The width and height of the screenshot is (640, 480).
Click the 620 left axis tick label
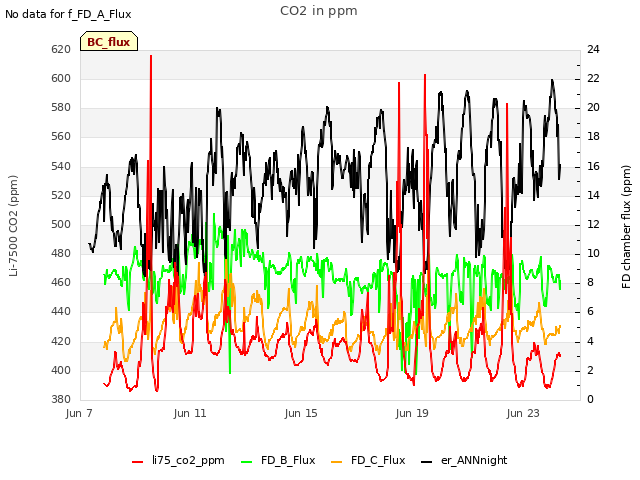tap(61, 49)
